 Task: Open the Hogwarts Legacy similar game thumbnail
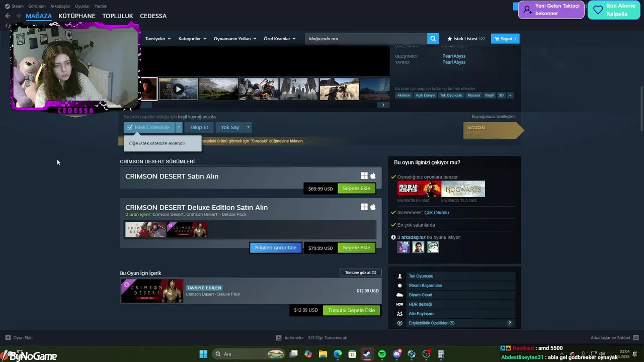pyautogui.click(x=463, y=189)
